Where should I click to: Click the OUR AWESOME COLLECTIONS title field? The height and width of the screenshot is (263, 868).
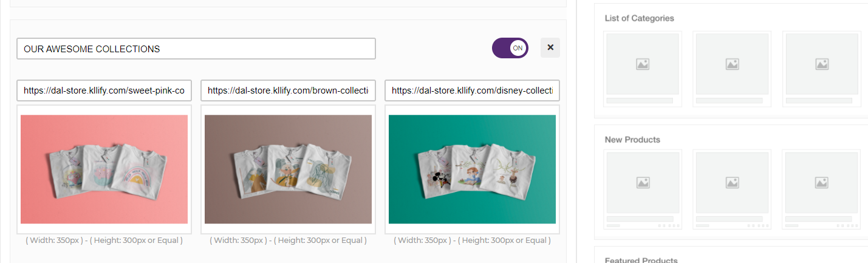coord(196,49)
